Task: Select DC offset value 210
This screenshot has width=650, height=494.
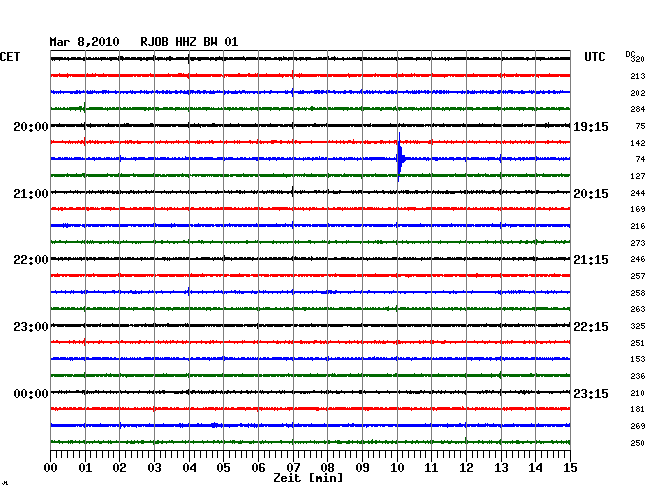Action: point(638,393)
